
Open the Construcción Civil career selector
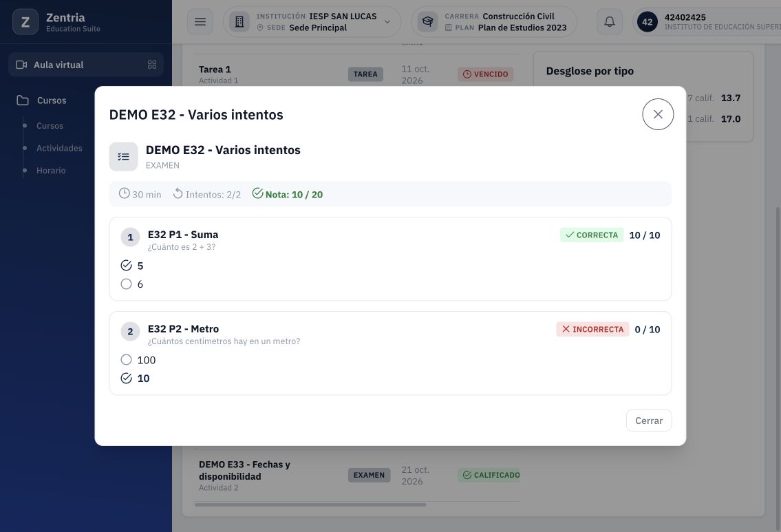tap(494, 22)
